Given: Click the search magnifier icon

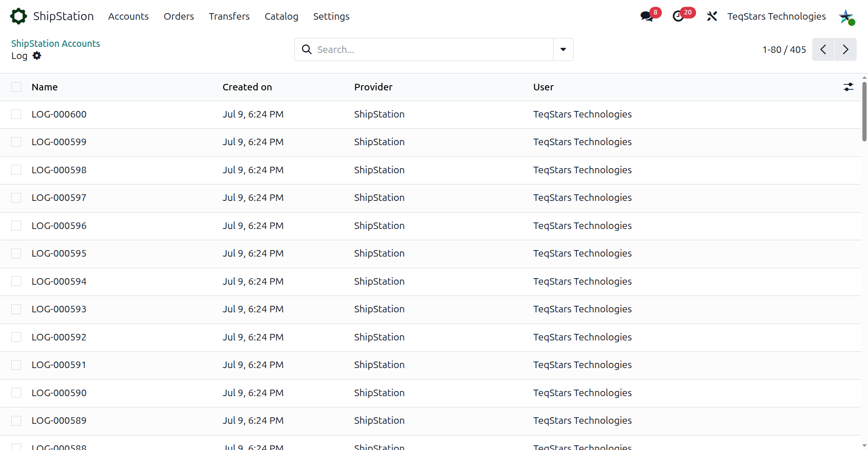Looking at the screenshot, I should 307,50.
